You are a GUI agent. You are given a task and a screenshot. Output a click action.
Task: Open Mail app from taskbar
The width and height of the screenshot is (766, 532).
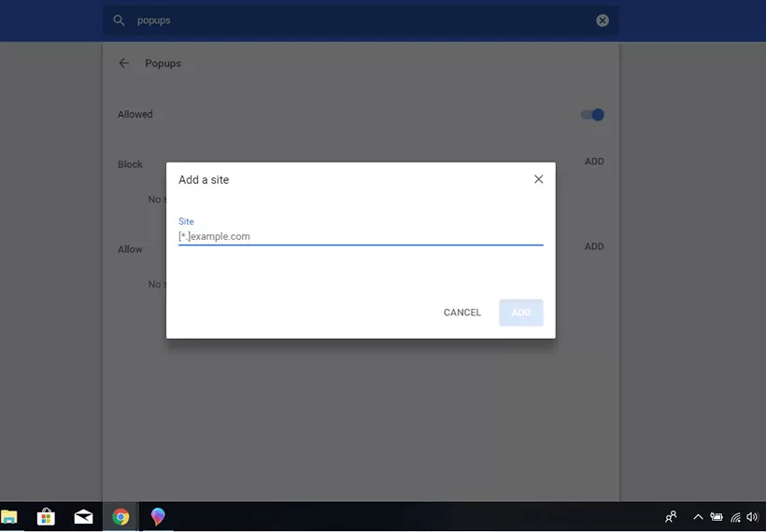pyautogui.click(x=83, y=516)
